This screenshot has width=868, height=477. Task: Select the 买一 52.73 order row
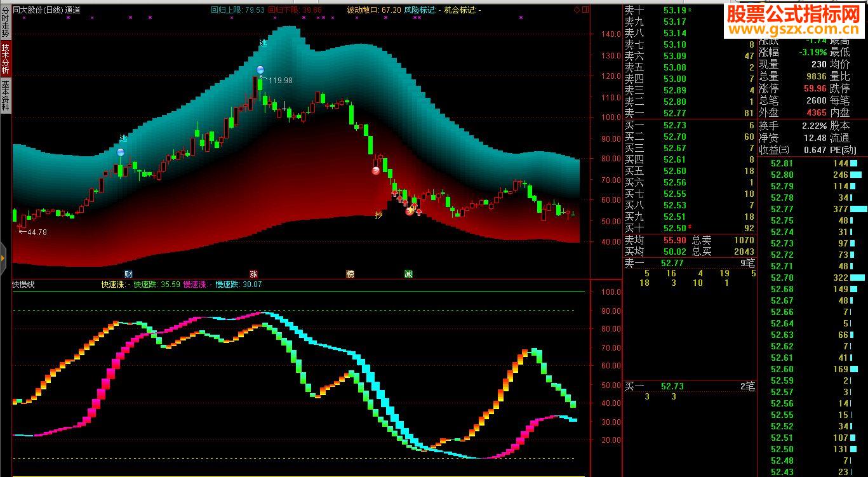[689, 125]
